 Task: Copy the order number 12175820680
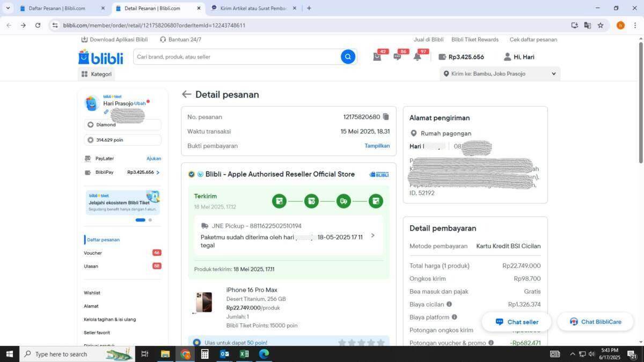[x=386, y=117]
